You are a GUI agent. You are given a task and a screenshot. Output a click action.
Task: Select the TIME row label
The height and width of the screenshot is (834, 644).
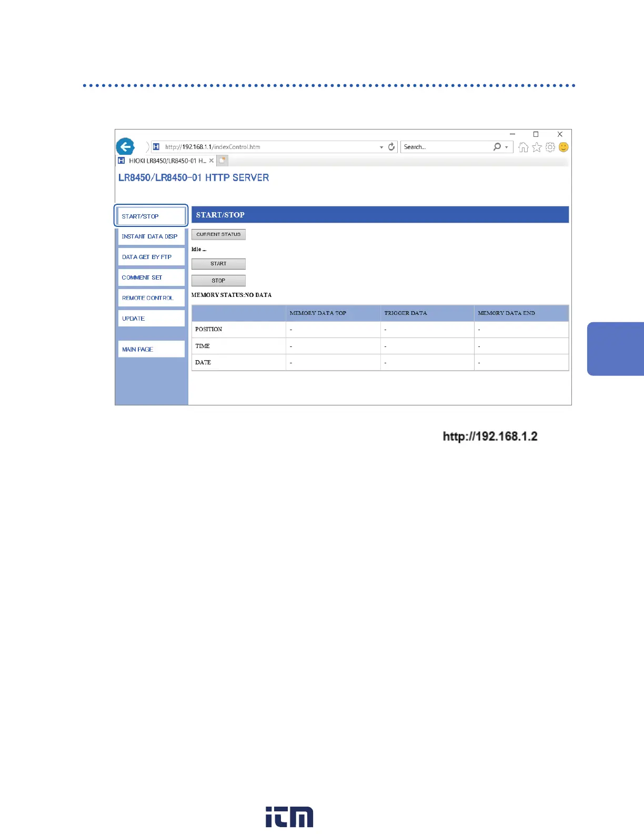203,346
